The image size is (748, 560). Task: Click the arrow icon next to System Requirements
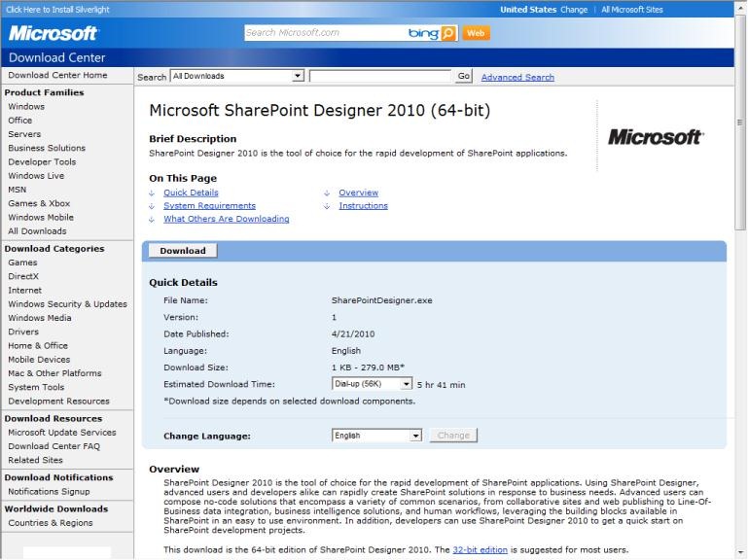tap(152, 206)
